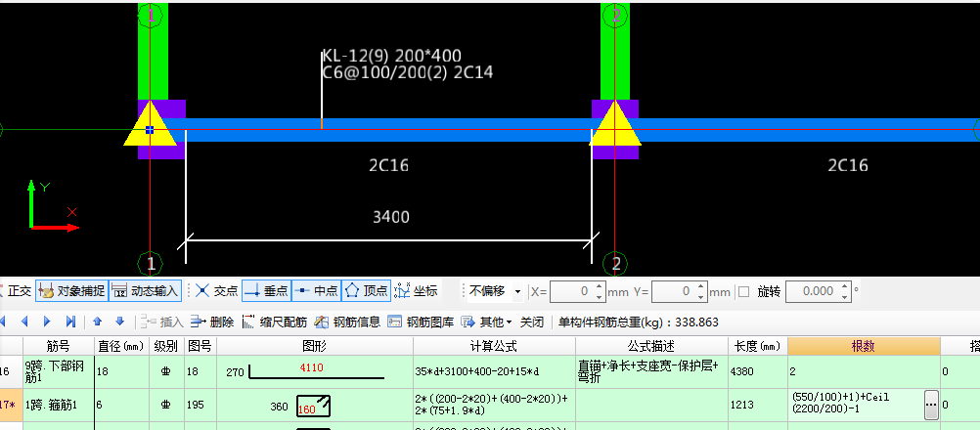Image resolution: width=980 pixels, height=430 pixels.
Task: Open the 其他 dropdown menu
Action: coord(487,322)
